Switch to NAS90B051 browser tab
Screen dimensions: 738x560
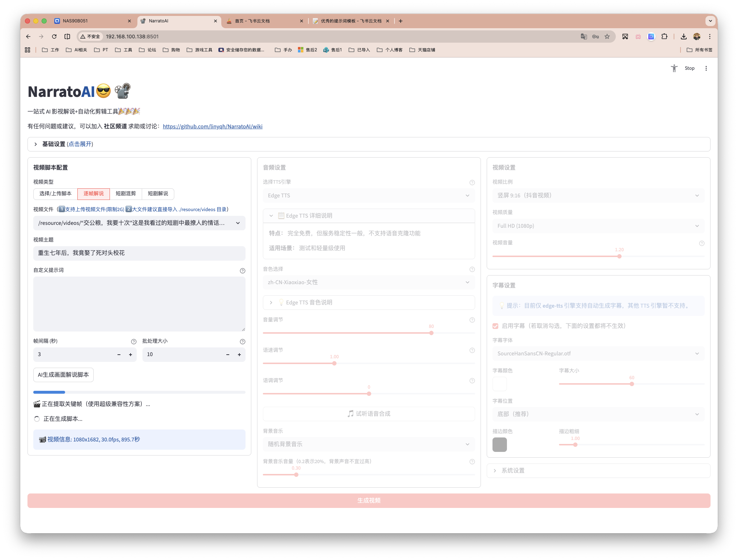[x=75, y=21]
